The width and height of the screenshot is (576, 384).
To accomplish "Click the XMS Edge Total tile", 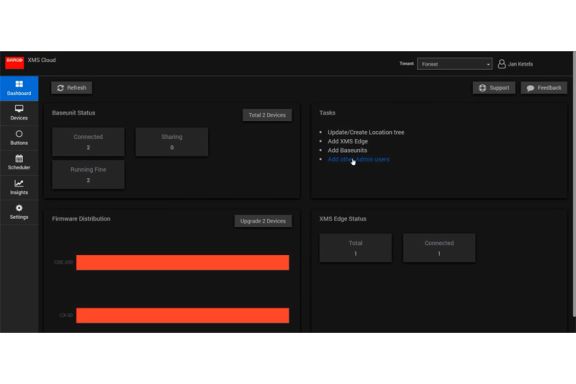I will point(356,248).
